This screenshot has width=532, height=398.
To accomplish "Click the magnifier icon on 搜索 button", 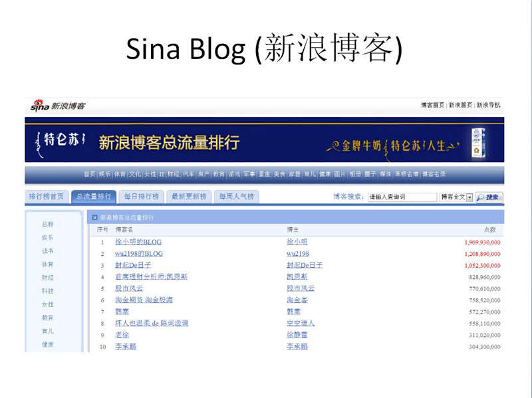I will pos(481,197).
